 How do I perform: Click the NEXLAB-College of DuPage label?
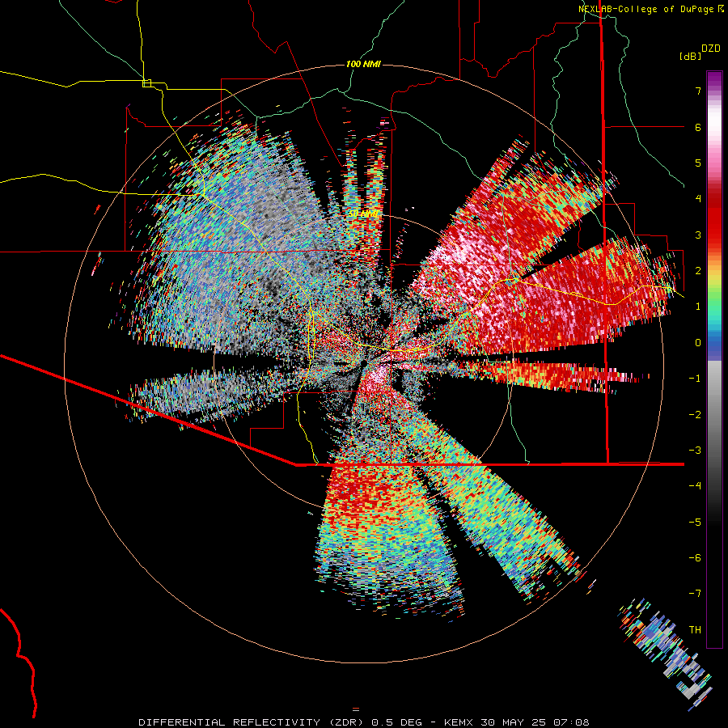point(645,9)
